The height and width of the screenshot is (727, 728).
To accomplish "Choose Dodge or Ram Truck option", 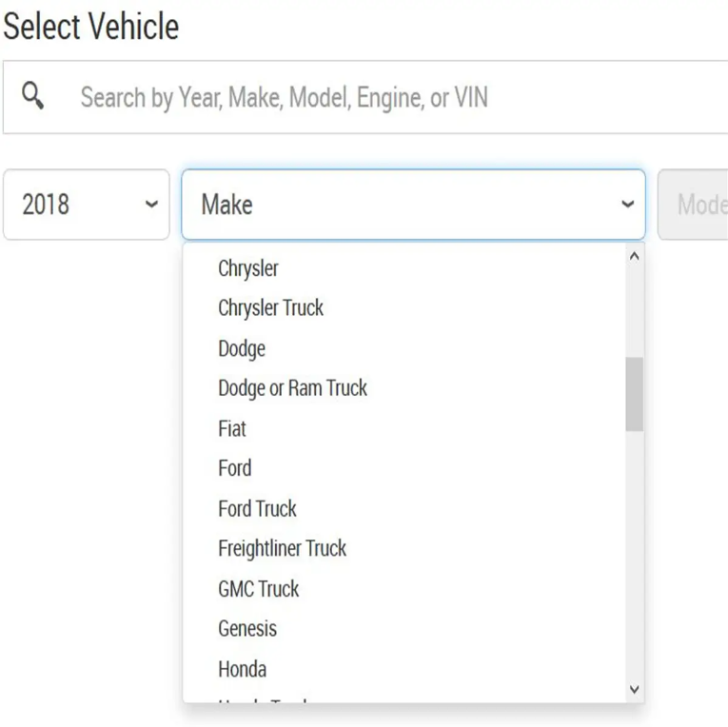I will (x=292, y=388).
